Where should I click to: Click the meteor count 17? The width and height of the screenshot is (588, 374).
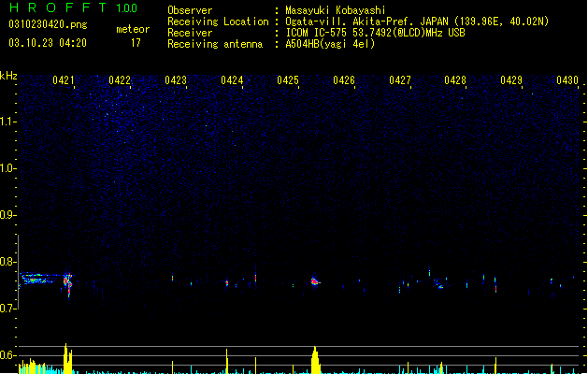136,43
